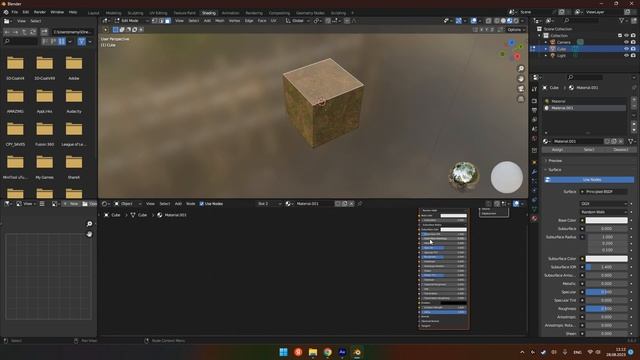The width and height of the screenshot is (640, 360).
Task: Open Slot 2 material slot dropdown
Action: click(269, 204)
